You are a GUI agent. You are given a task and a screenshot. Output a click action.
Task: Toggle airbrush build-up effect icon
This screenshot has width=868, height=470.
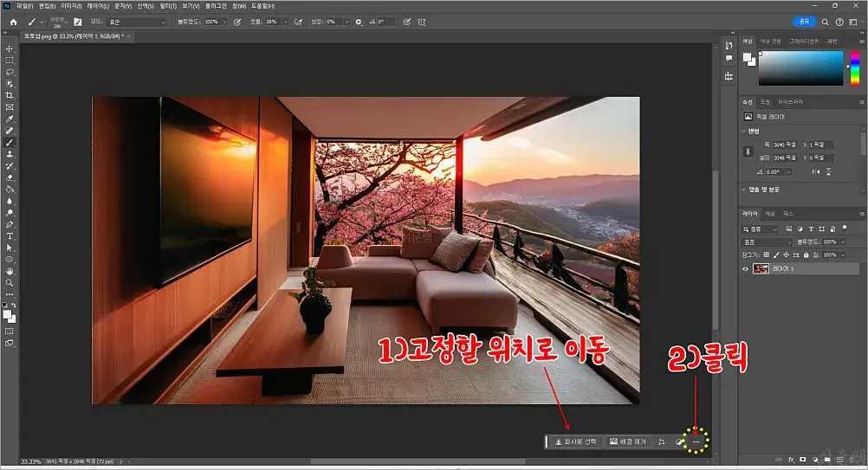coord(298,23)
